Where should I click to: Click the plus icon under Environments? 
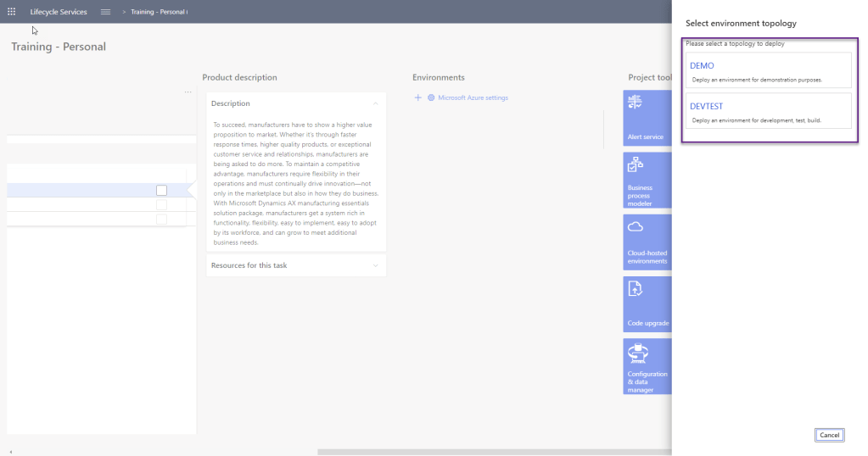pos(417,97)
